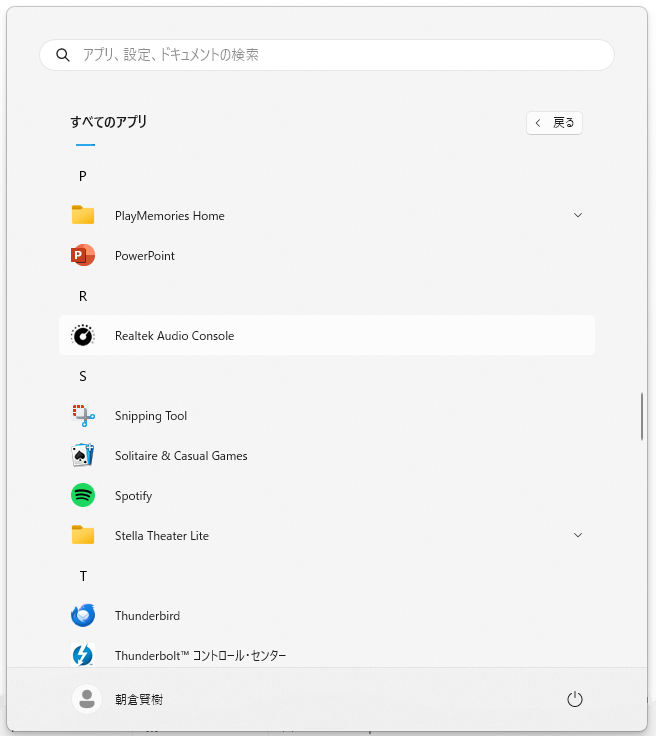
Task: Open Realtek Audio Console dial icon
Action: pyautogui.click(x=83, y=336)
